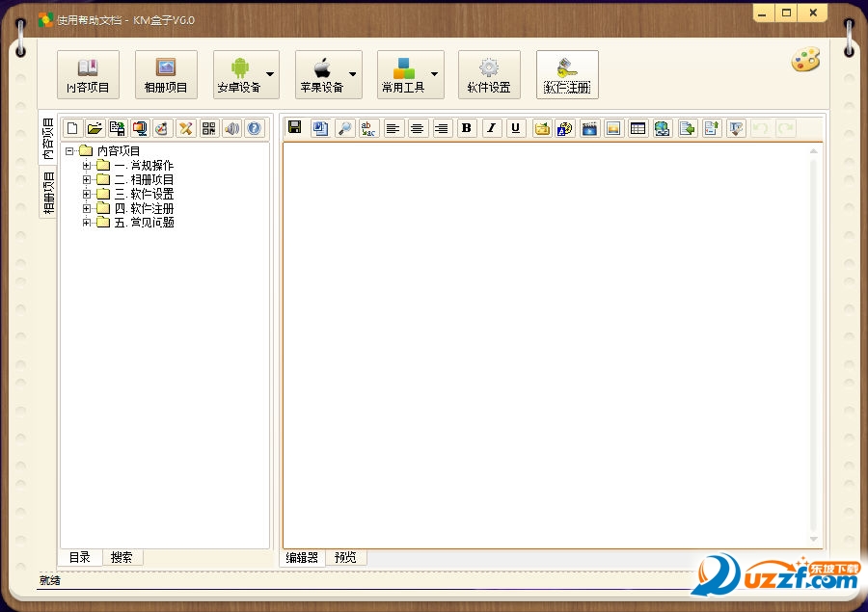Collapse the 内容项目 root tree node
This screenshot has height=612, width=868.
coord(69,150)
